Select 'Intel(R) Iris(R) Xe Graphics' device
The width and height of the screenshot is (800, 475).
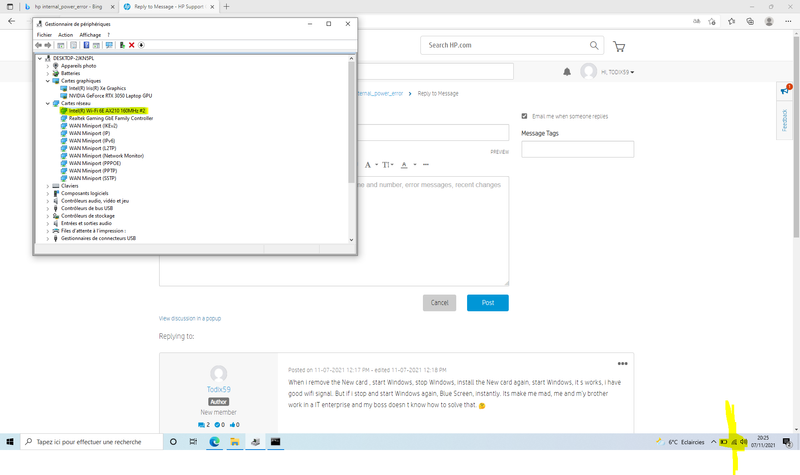(97, 88)
